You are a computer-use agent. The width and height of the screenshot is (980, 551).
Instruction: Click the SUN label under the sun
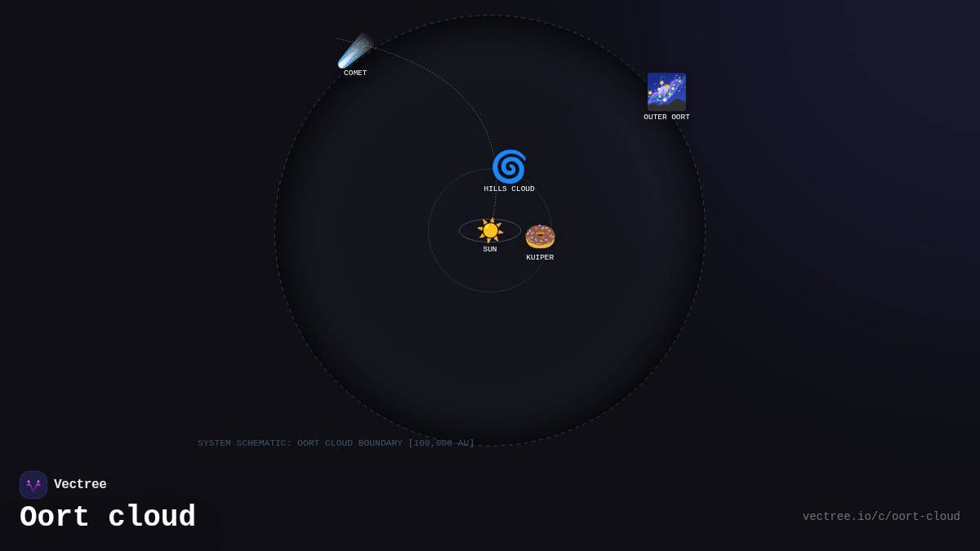pos(490,249)
